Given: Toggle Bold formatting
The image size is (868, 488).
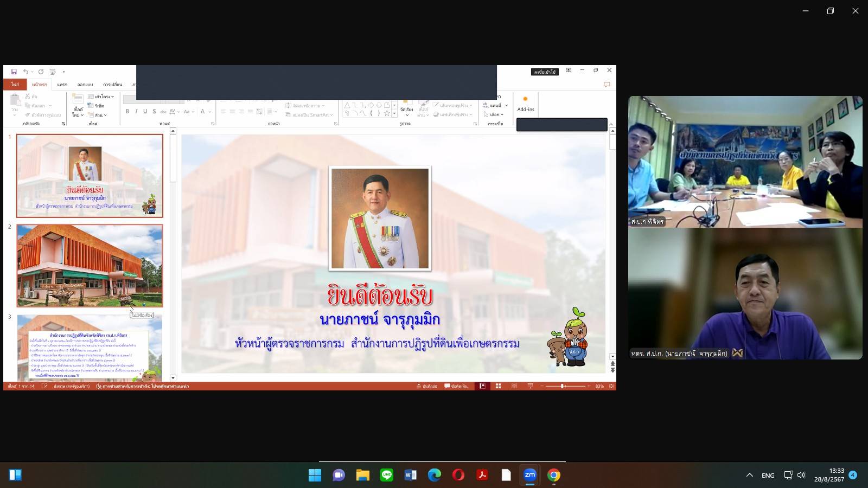Looking at the screenshot, I should tap(127, 112).
